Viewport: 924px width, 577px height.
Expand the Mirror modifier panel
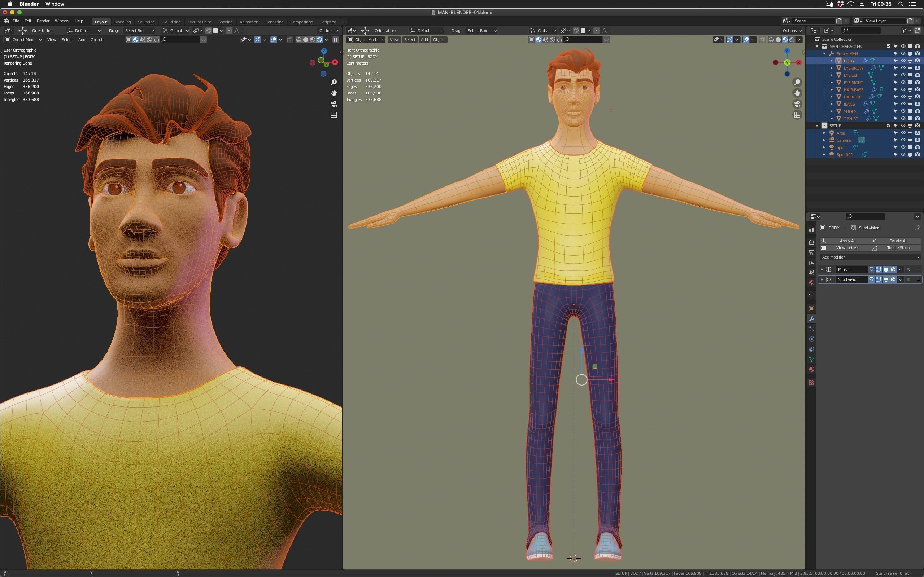coord(822,269)
